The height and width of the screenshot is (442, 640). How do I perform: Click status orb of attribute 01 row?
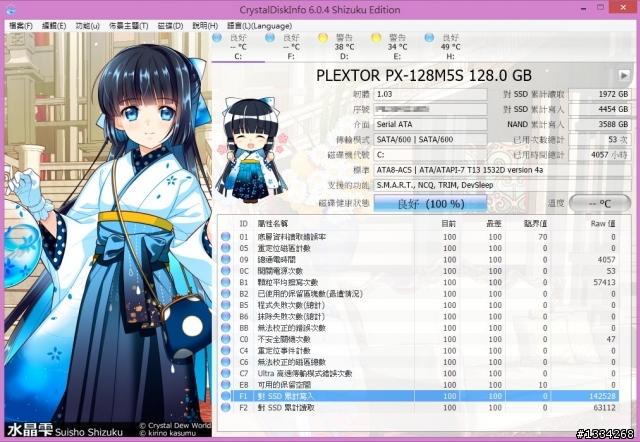click(x=225, y=237)
